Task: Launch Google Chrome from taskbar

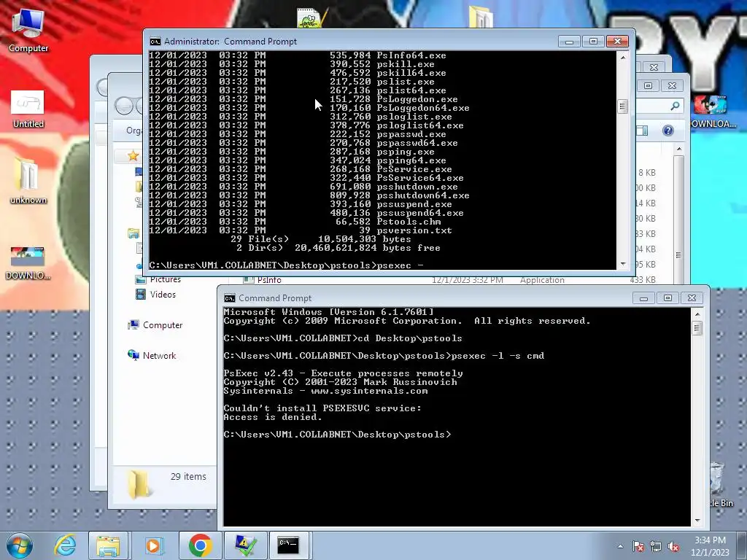Action: click(200, 545)
